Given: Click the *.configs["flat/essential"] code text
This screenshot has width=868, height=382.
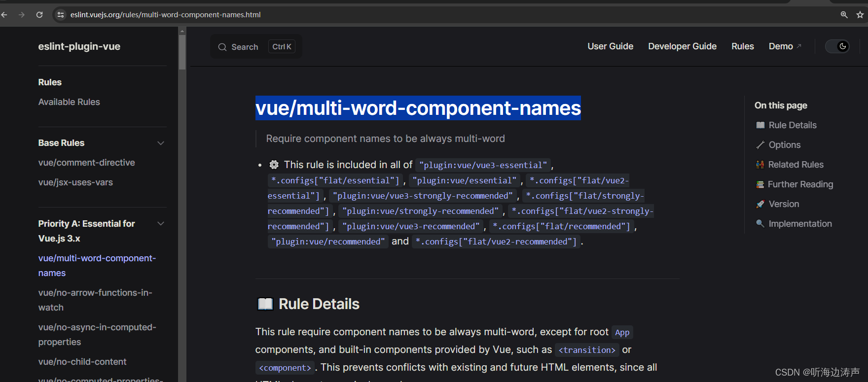Looking at the screenshot, I should click(335, 180).
